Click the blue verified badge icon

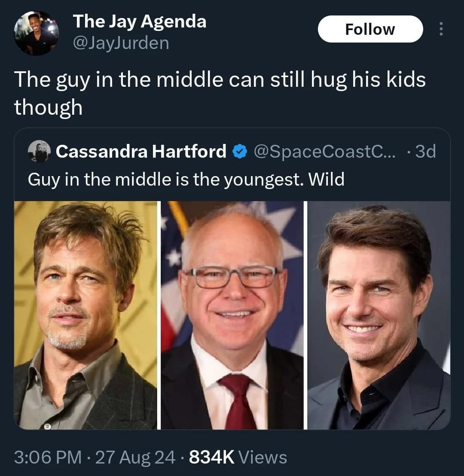[x=240, y=152]
